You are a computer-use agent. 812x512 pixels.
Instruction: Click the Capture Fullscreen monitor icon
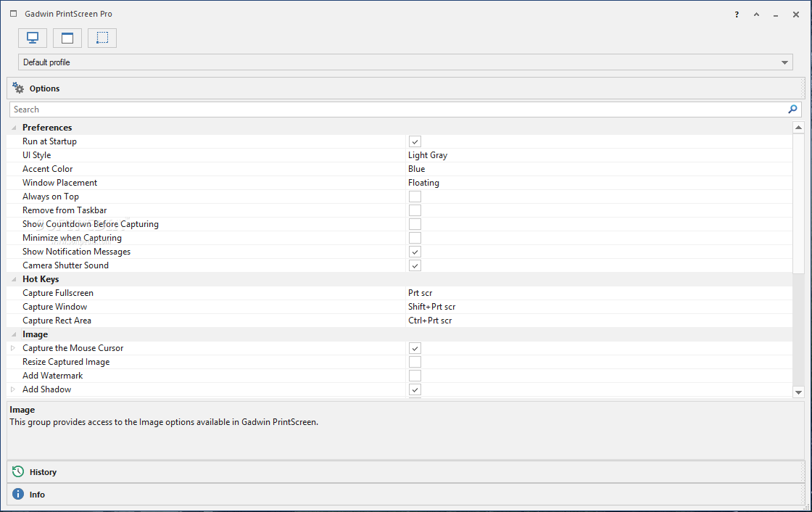pos(33,38)
